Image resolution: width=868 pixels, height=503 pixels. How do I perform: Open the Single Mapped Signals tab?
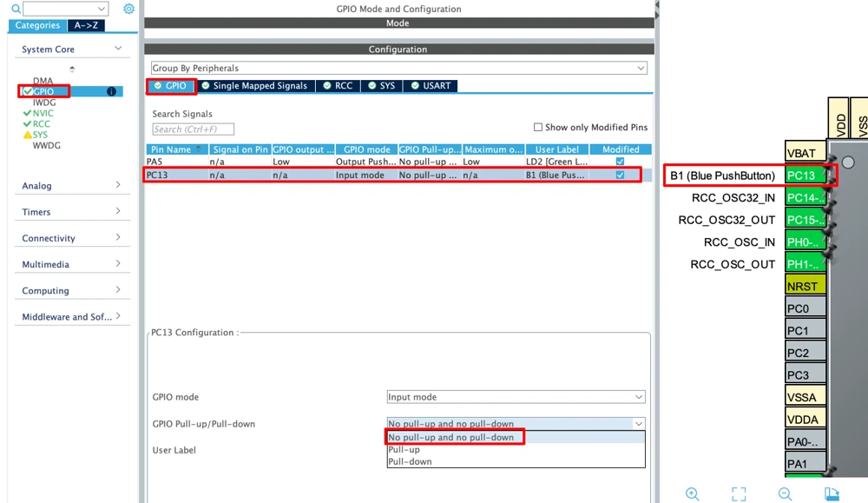pyautogui.click(x=254, y=86)
